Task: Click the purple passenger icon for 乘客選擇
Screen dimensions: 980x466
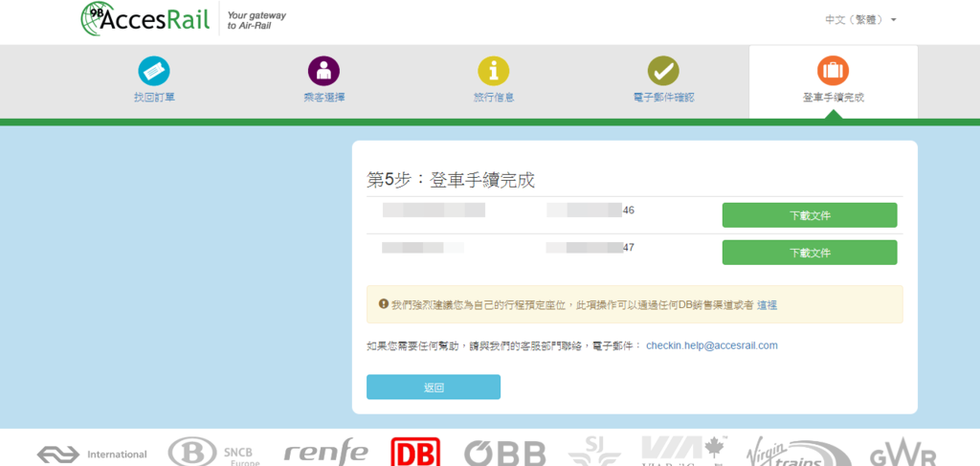Action: pos(323,71)
